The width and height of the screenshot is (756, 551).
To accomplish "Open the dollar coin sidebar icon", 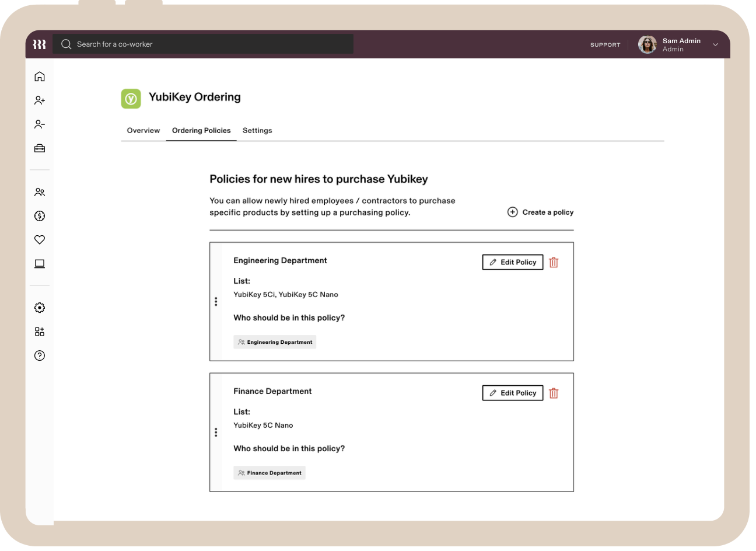I will pos(40,216).
